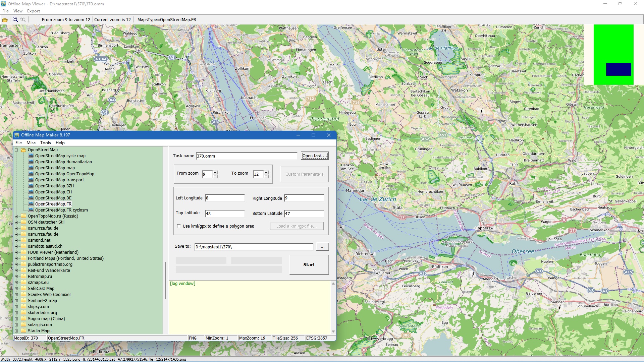Click the SafeCast Map folder icon
The image size is (644, 362).
pos(23,289)
